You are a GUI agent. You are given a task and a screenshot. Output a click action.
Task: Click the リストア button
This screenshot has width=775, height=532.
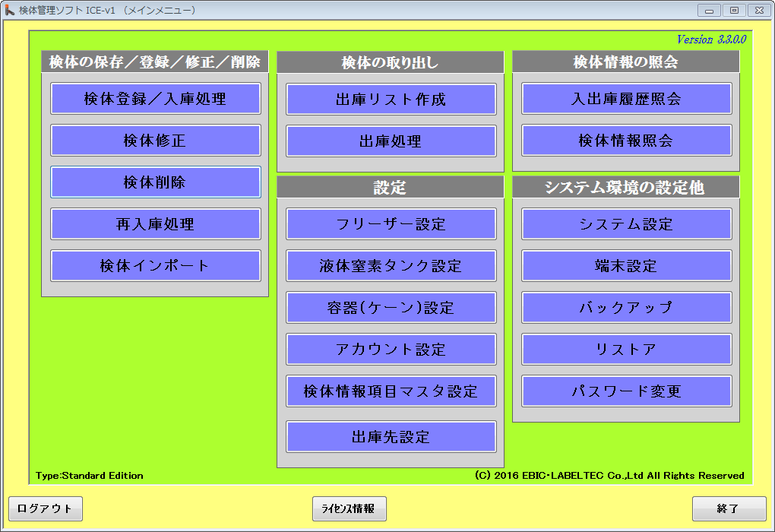coord(626,349)
